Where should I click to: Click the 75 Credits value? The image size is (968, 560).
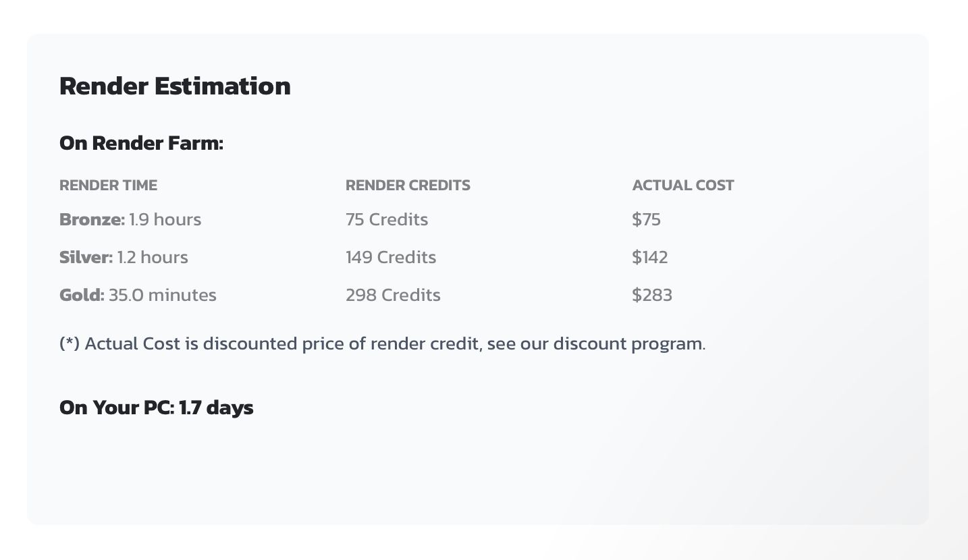[x=387, y=220]
